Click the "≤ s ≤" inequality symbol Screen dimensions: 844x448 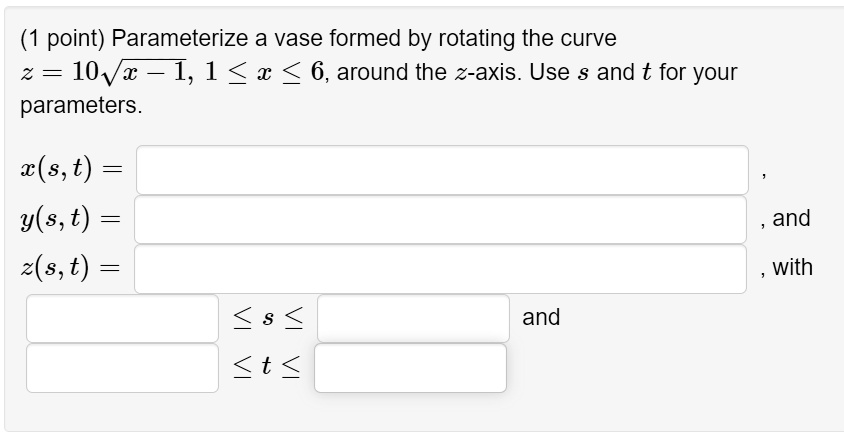(x=268, y=318)
